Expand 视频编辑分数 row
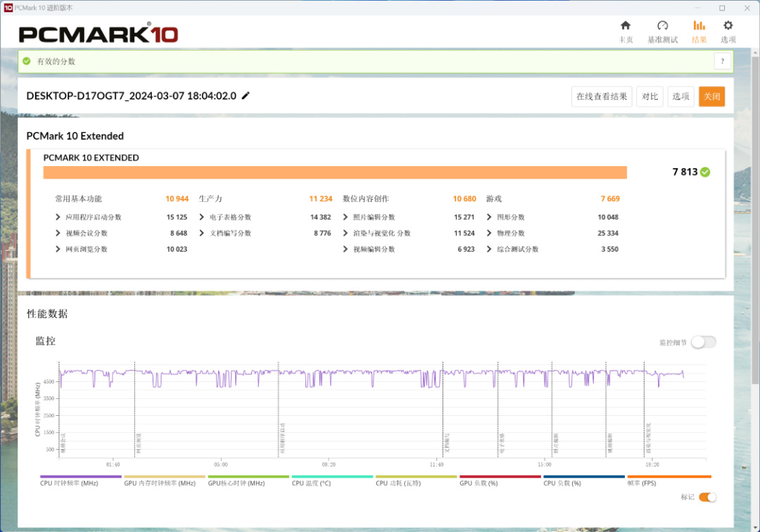 point(345,249)
